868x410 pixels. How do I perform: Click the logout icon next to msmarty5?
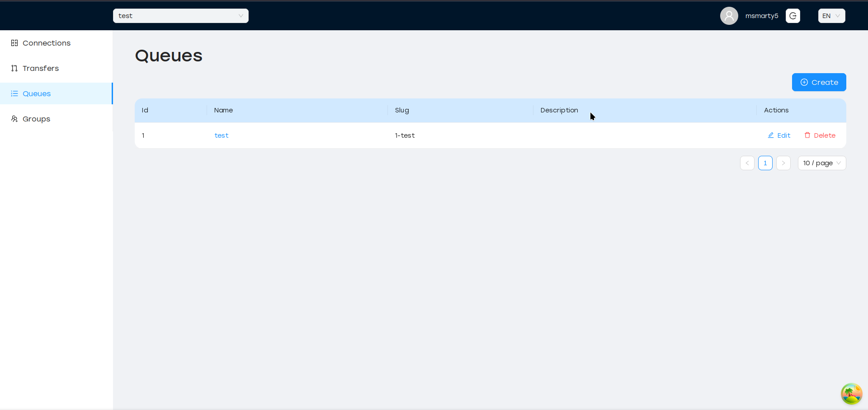pos(793,16)
